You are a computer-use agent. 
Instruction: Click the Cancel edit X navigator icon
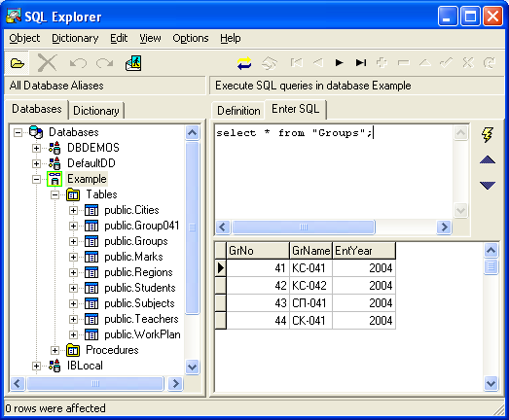coord(468,62)
